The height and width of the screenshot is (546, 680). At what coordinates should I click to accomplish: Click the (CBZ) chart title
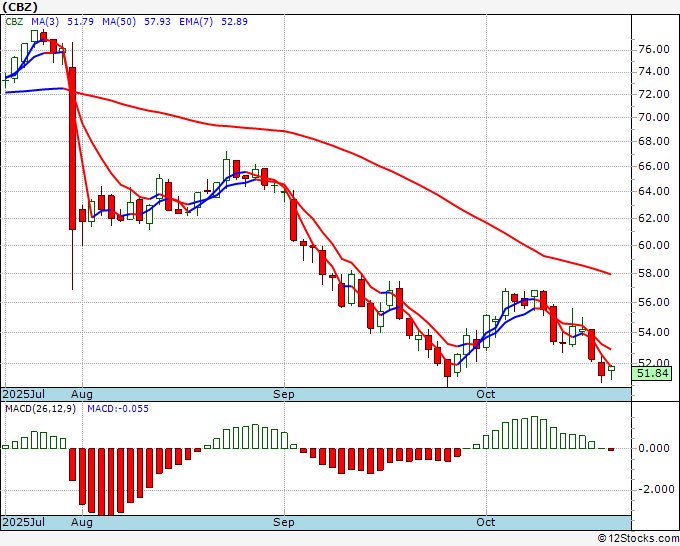pyautogui.click(x=20, y=7)
